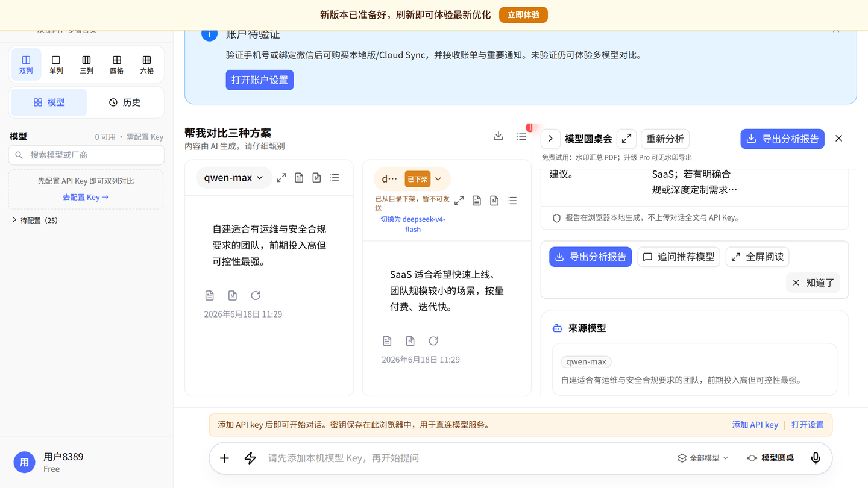Click user name 用户8389
This screenshot has width=868, height=488.
point(63,457)
